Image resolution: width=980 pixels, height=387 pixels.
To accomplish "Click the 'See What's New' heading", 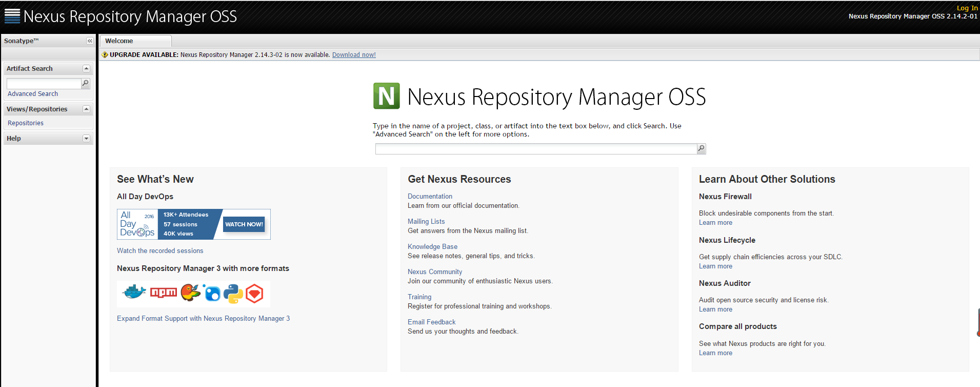I will coord(155,179).
